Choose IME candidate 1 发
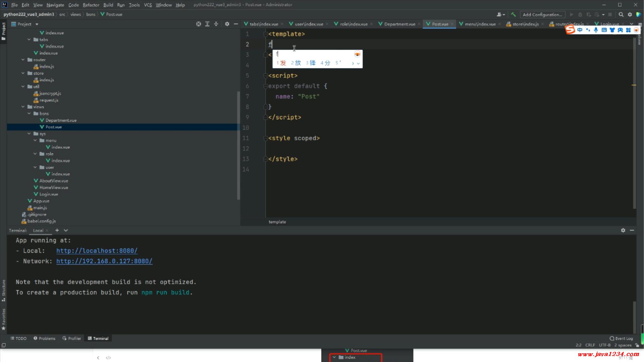Viewport: 644px width, 362px height. click(x=281, y=63)
